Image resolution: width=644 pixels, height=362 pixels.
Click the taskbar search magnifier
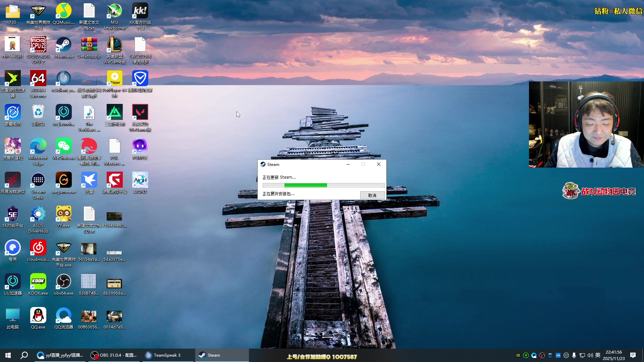(x=24, y=355)
